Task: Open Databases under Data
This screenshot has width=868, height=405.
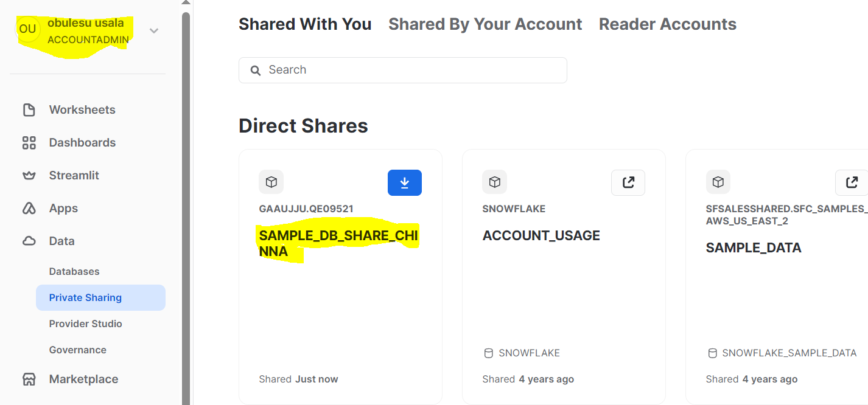Action: tap(74, 272)
